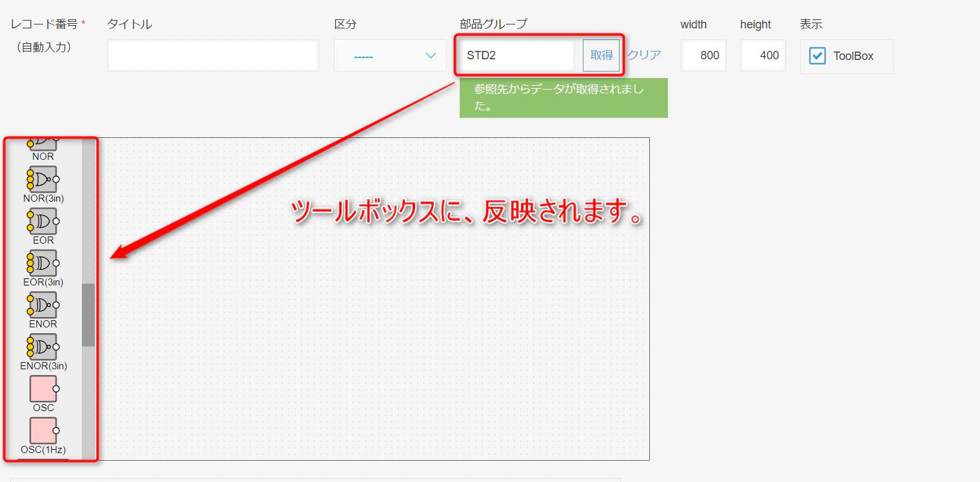Pick the ENOR(3in) gate icon

pyautogui.click(x=43, y=347)
